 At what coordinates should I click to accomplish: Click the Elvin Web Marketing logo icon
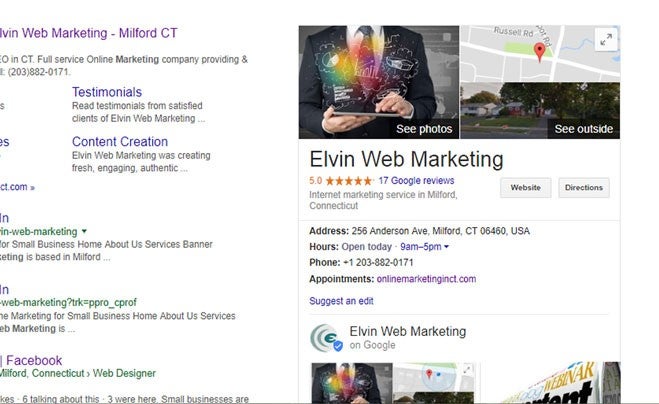click(326, 337)
